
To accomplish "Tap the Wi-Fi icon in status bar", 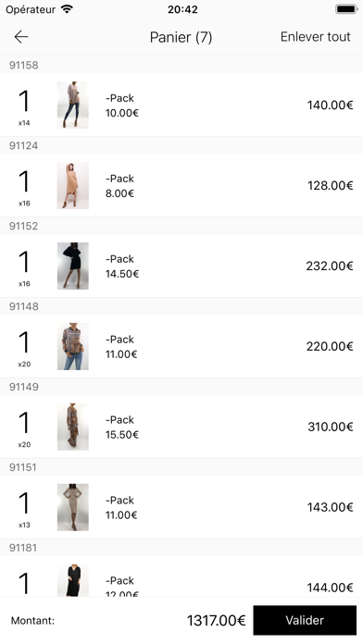I will coord(67,9).
